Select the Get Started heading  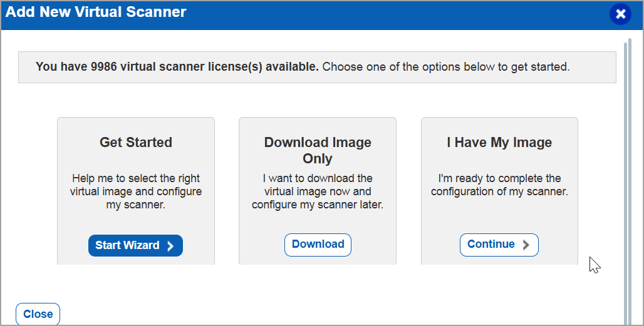(136, 143)
